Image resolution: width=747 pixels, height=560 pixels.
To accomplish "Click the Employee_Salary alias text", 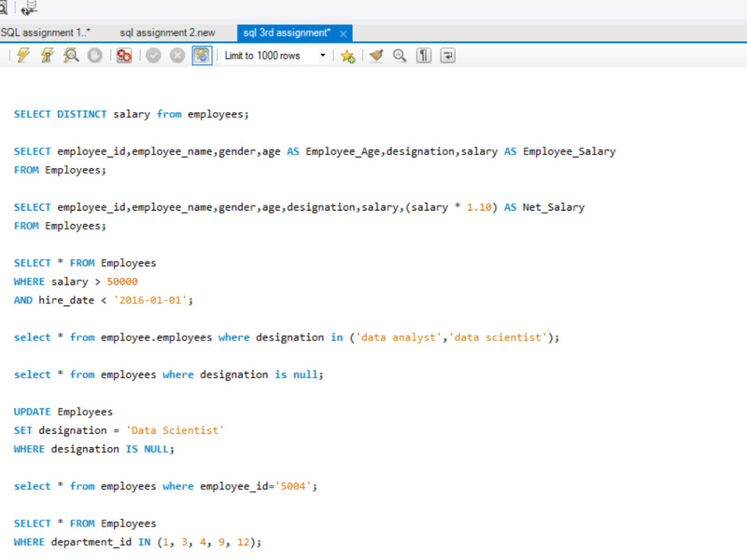I will (x=569, y=152).
